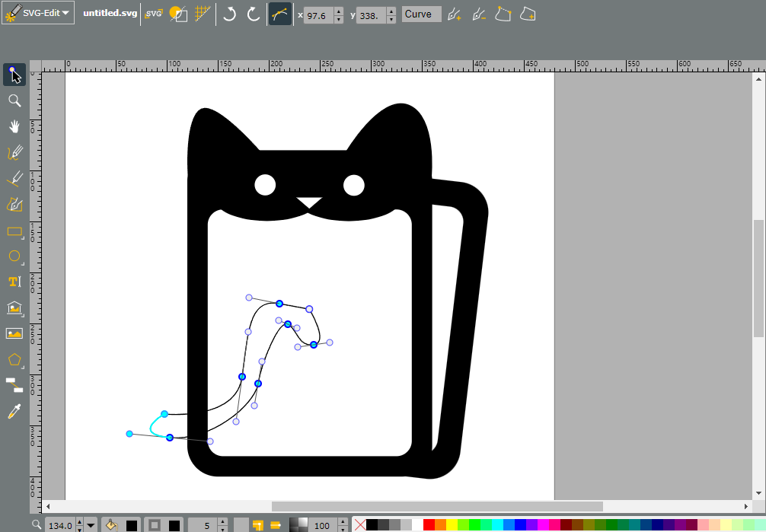766x532 pixels.
Task: Pick the Ellipse tool
Action: click(14, 256)
